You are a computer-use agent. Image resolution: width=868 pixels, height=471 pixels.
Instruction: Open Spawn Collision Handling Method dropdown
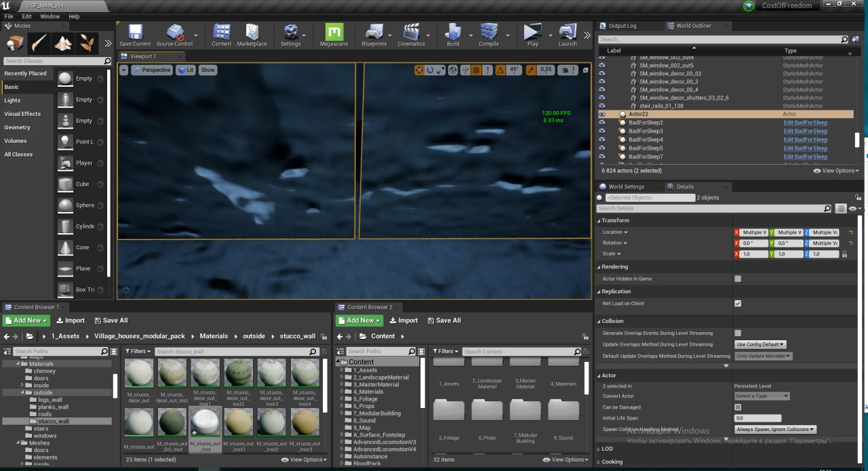point(776,429)
